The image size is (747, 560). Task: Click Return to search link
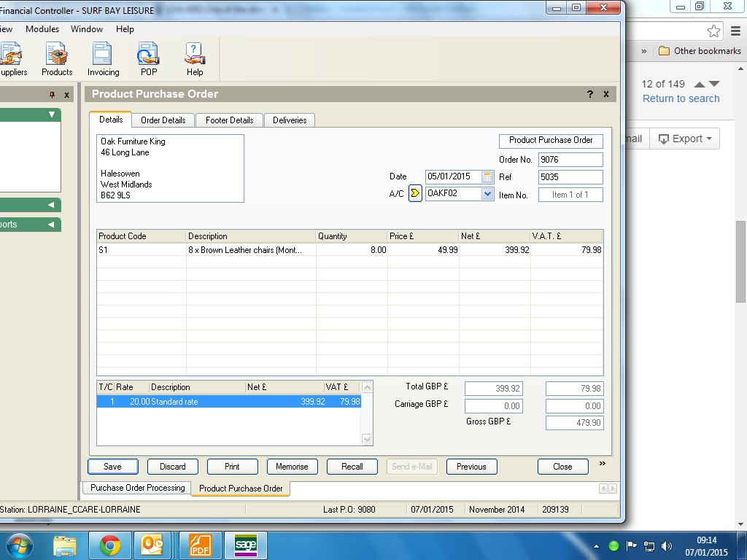[x=681, y=98]
